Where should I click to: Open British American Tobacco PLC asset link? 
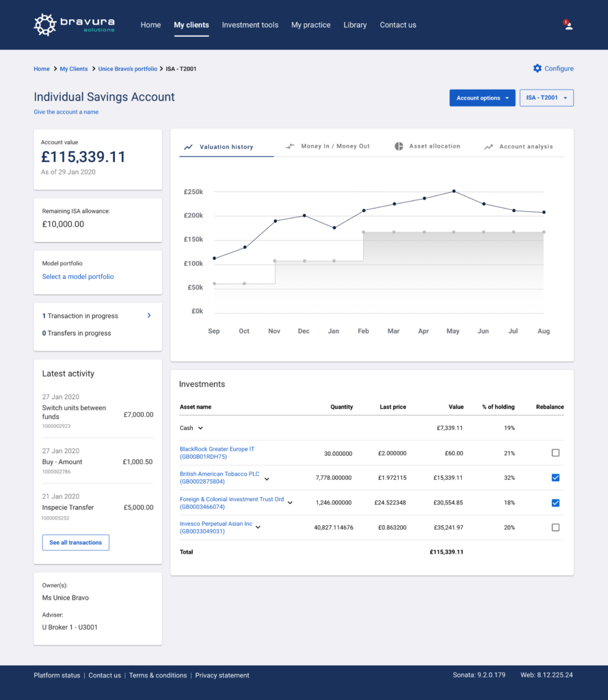(220, 478)
